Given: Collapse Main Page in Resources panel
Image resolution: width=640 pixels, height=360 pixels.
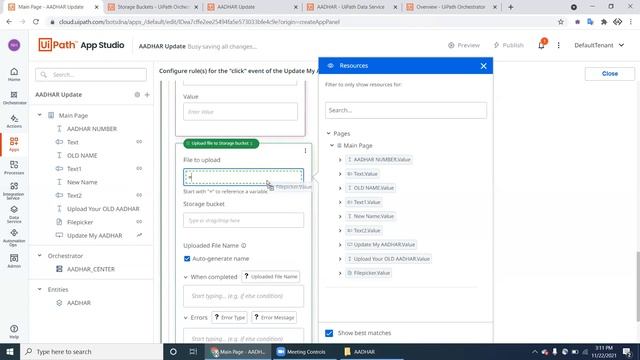Looking at the screenshot, I should [x=332, y=145].
